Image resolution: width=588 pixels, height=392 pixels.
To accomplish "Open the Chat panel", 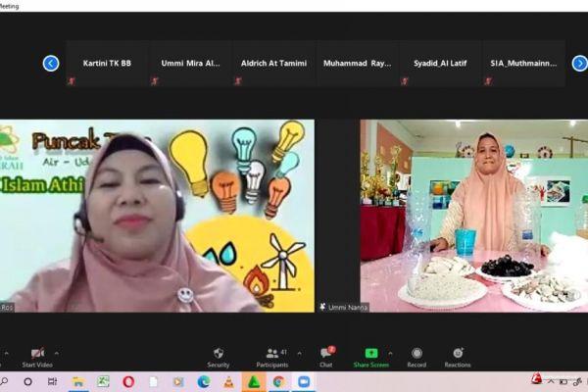I will (x=325, y=353).
